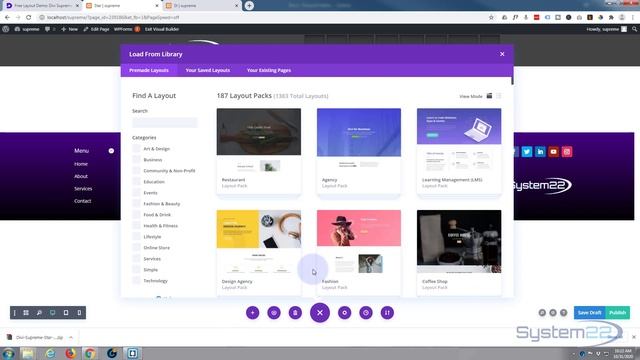640x360 pixels.
Task: Open Editing History clock icon
Action: pyautogui.click(x=366, y=313)
